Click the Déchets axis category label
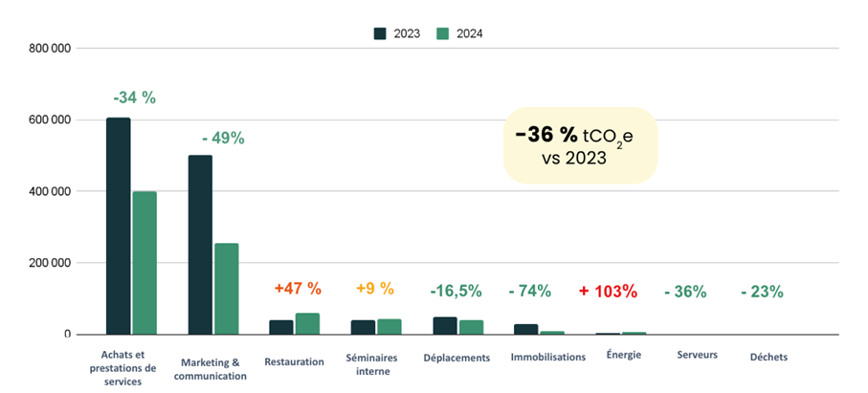The width and height of the screenshot is (868, 393). pyautogui.click(x=764, y=357)
